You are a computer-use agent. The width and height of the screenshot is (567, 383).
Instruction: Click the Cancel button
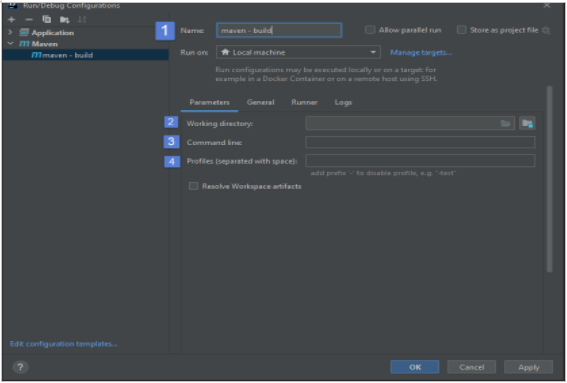click(x=472, y=367)
